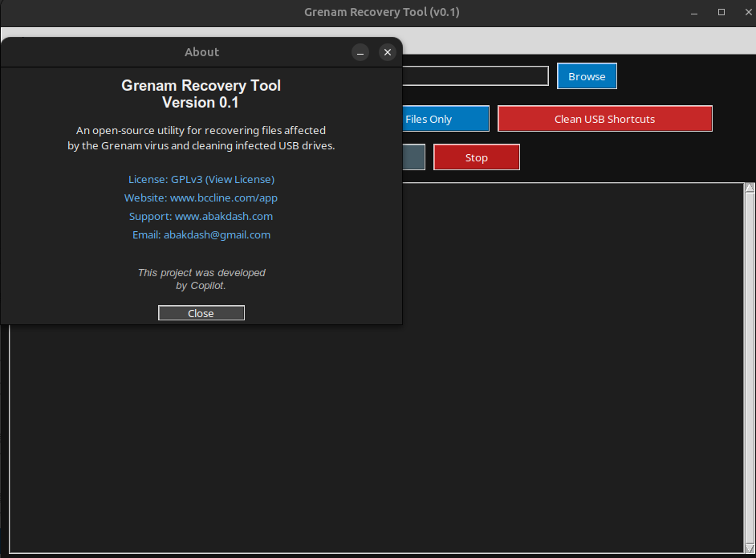Minimize the About dialog window
756x558 pixels.
[360, 52]
